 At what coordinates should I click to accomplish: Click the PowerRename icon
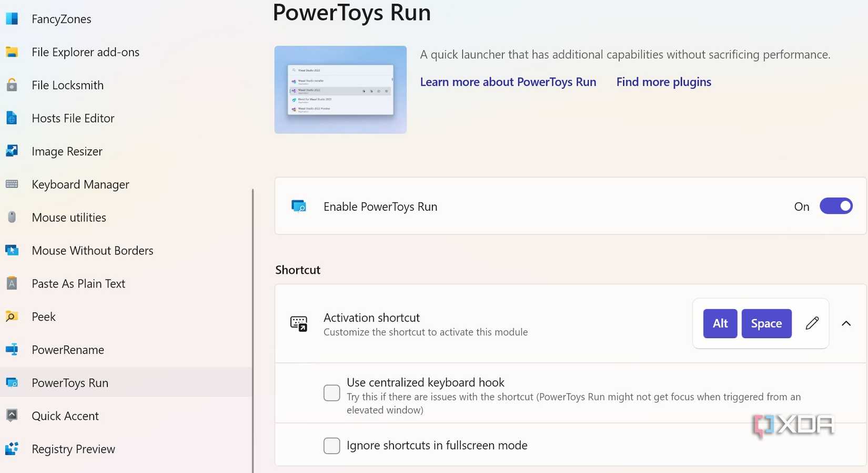point(11,349)
